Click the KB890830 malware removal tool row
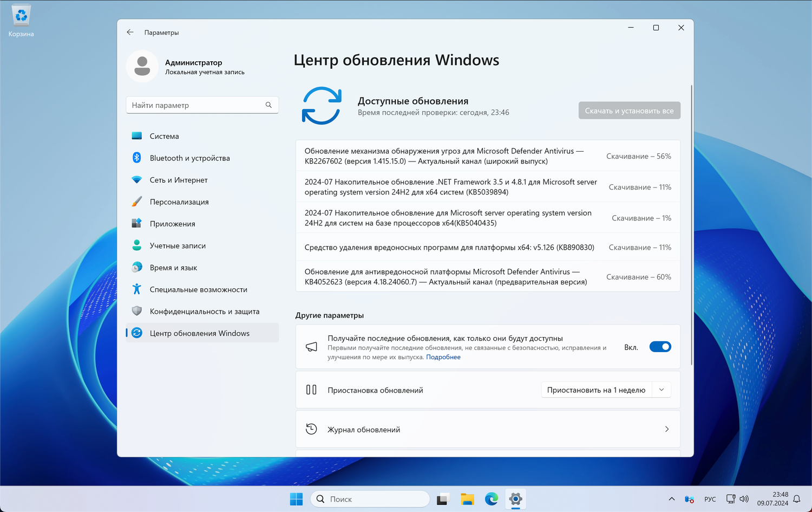Image resolution: width=812 pixels, height=512 pixels. pos(488,248)
